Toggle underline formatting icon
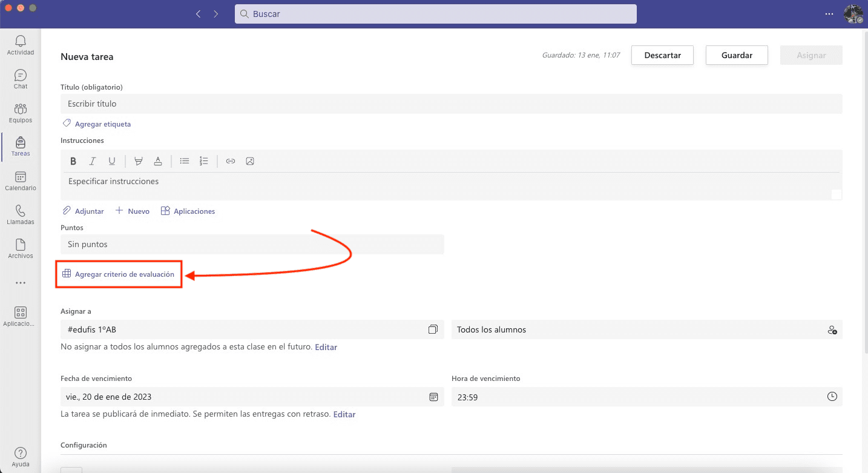The image size is (868, 473). point(112,161)
